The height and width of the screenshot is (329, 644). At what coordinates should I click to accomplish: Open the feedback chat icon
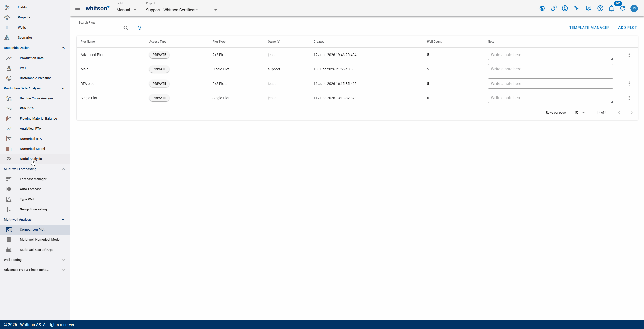tap(589, 8)
